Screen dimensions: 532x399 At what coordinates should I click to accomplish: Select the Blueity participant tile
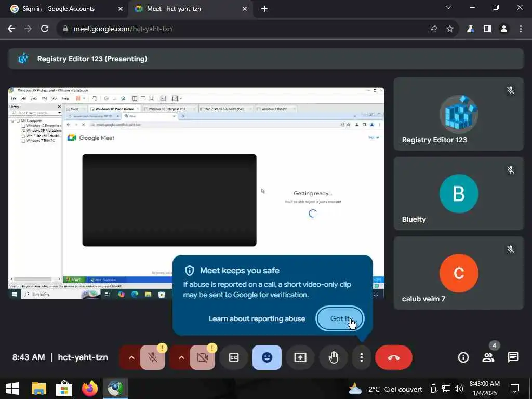coord(458,193)
